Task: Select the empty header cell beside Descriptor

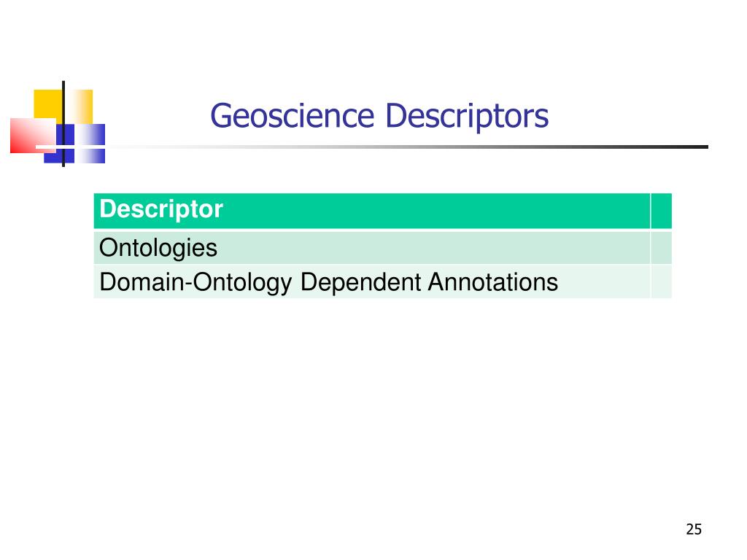Action: coord(661,211)
